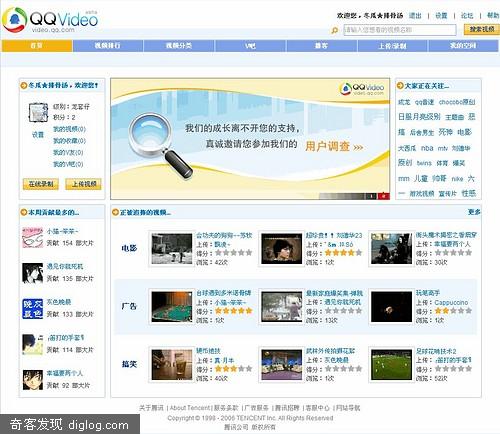Click uploader name Cappuccino
Image resolution: width=500 pixels, height=434 pixels.
(451, 302)
